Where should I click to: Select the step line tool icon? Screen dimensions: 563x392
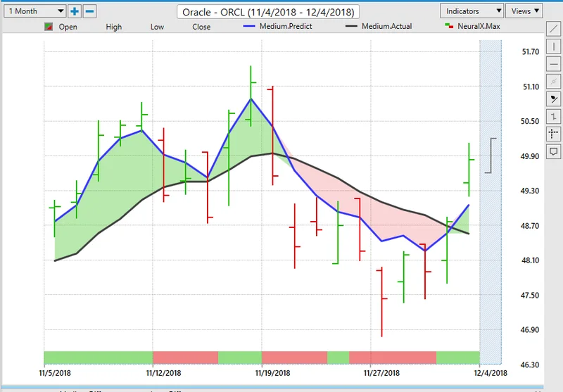(553, 116)
